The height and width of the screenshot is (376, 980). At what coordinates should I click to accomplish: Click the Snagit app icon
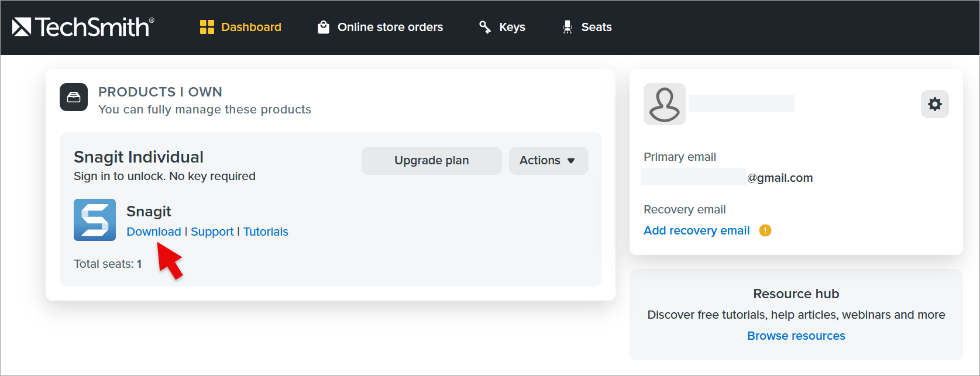[95, 220]
